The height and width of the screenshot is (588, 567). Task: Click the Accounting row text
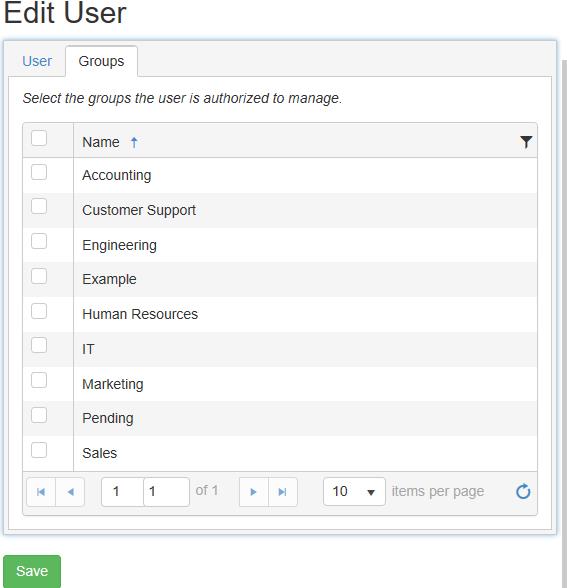click(x=117, y=175)
